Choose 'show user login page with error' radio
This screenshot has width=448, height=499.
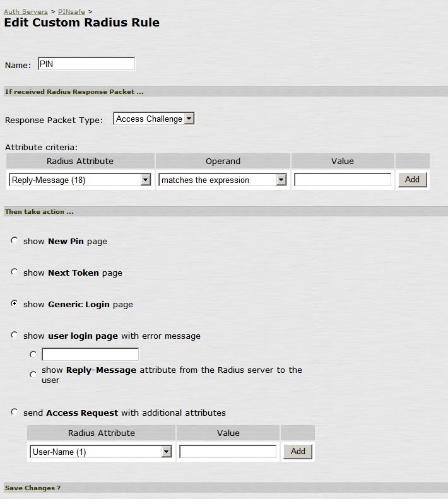click(x=14, y=335)
